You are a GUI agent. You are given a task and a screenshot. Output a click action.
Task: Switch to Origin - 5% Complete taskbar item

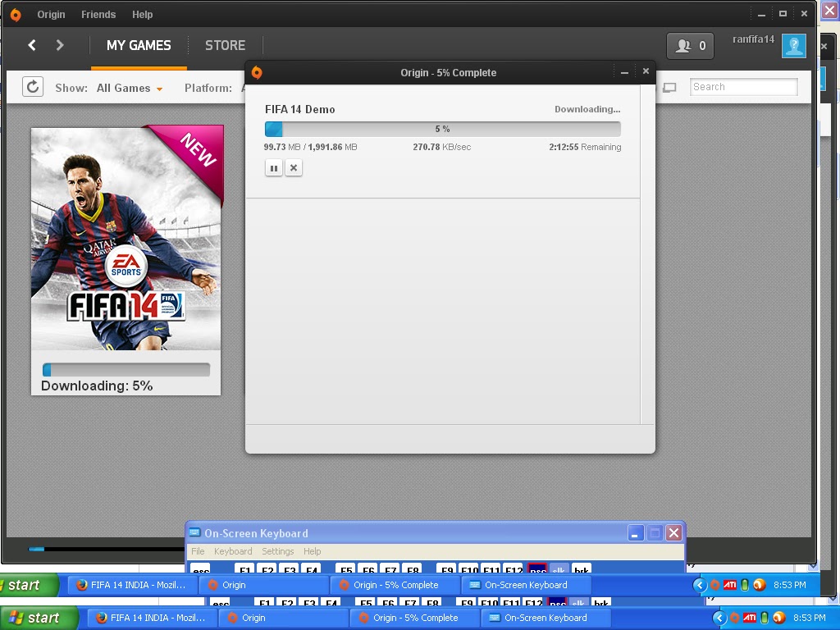pos(415,618)
